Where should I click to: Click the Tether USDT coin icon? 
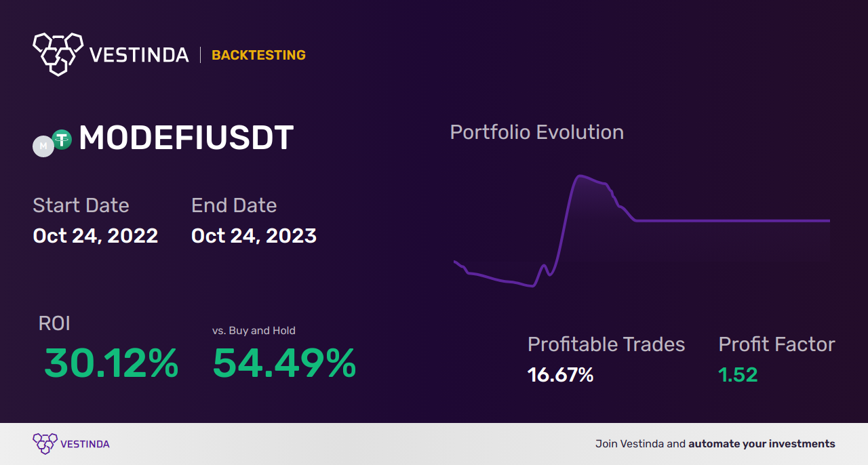(x=62, y=140)
